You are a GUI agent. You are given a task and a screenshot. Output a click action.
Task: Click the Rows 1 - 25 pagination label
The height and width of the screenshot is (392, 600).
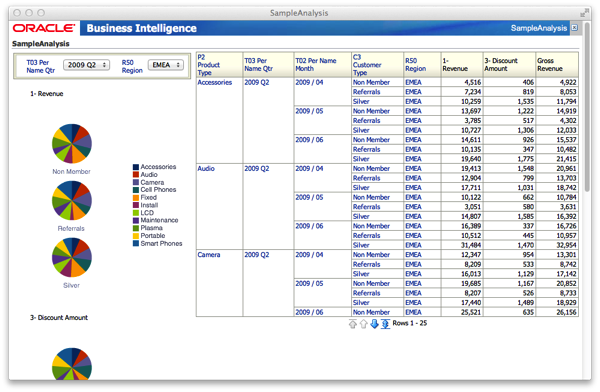(409, 323)
